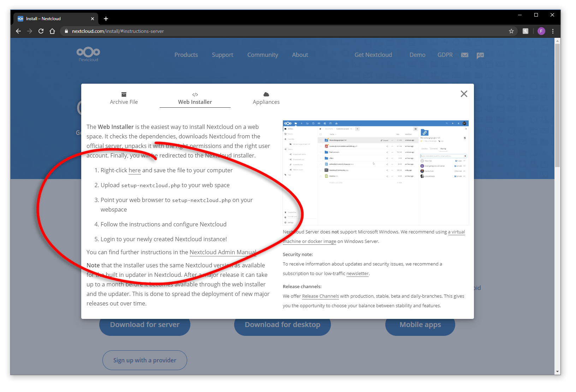Reload the Nextcloud install page
This screenshot has height=392, width=576.
pyautogui.click(x=41, y=31)
